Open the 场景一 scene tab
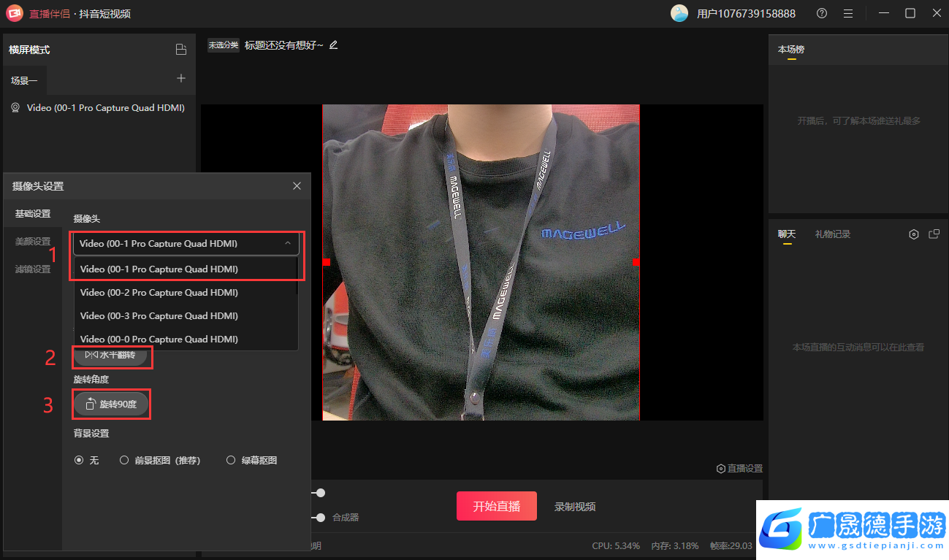Screen dimensions: 949x560 click(x=24, y=80)
